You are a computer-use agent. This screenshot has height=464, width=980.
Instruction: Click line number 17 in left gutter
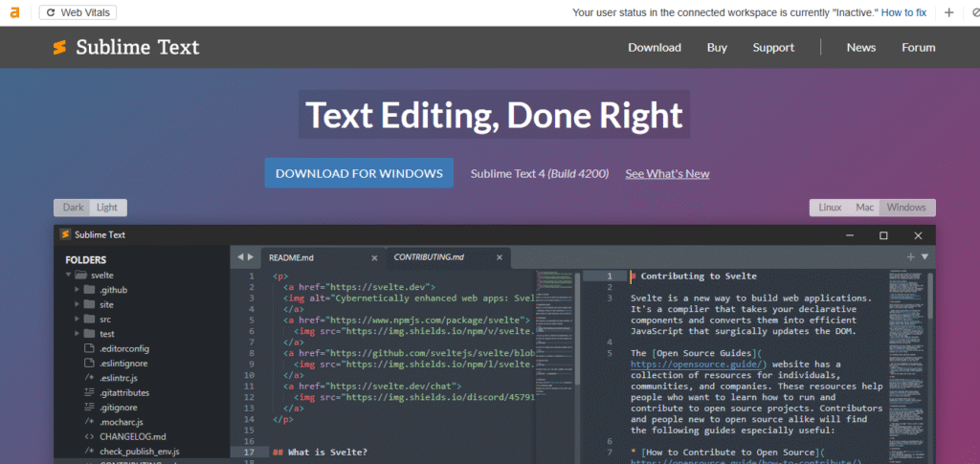pos(249,453)
